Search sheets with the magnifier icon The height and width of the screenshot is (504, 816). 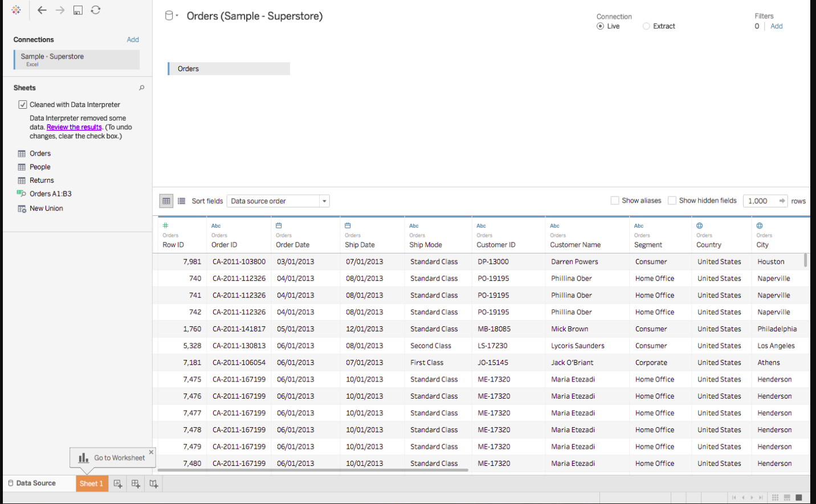pos(141,88)
